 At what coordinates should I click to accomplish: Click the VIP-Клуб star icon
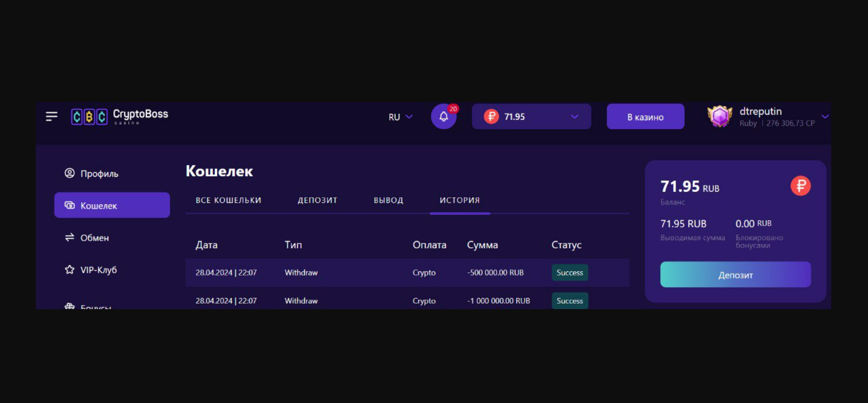click(70, 269)
